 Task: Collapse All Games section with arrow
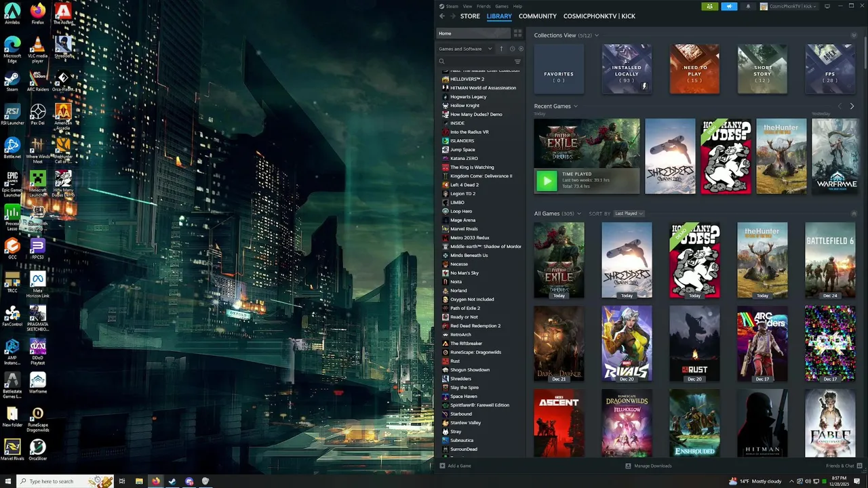pos(854,213)
